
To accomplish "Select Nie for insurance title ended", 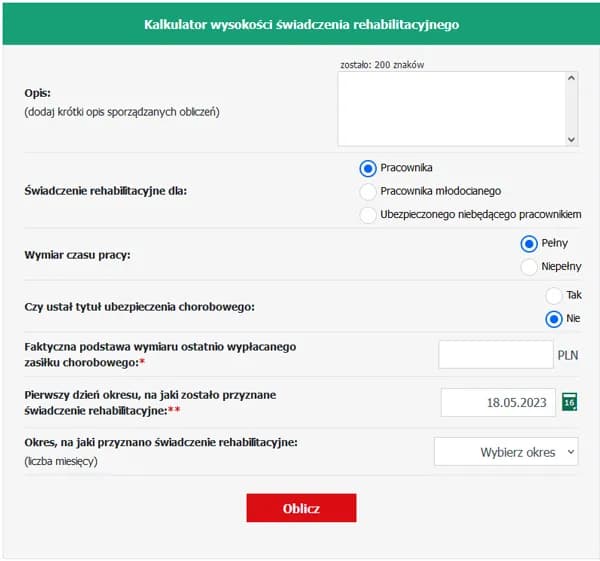I will click(x=554, y=319).
